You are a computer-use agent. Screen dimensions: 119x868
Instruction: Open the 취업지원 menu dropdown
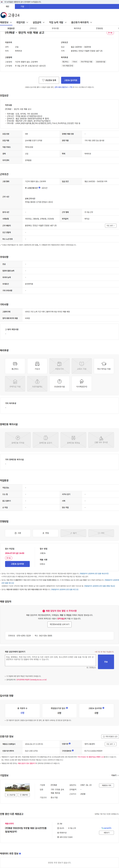coord(22,23)
